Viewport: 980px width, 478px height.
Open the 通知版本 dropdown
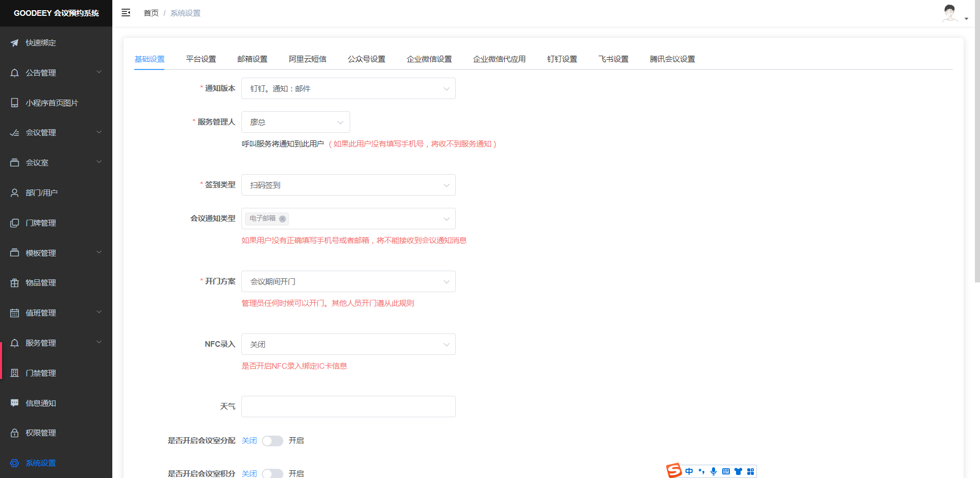348,88
